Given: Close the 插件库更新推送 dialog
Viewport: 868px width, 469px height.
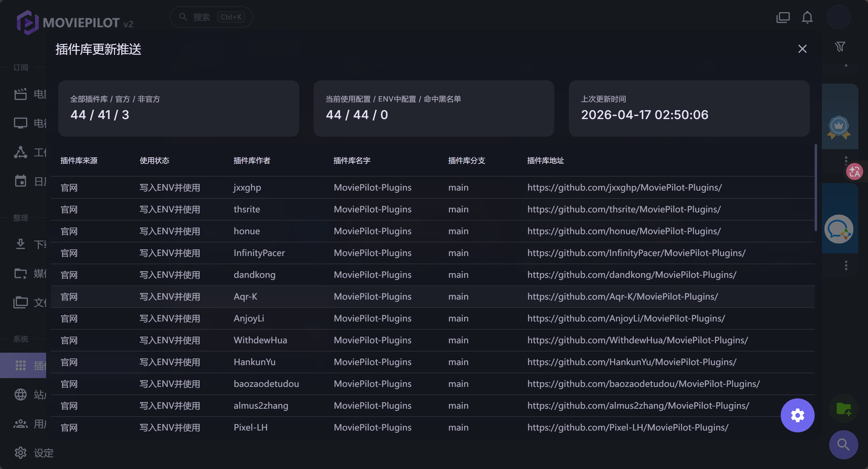Looking at the screenshot, I should coord(802,49).
